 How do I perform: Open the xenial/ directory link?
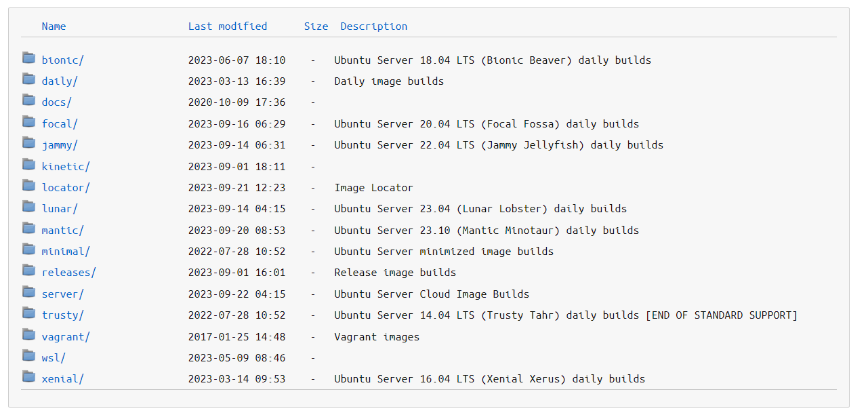click(63, 379)
